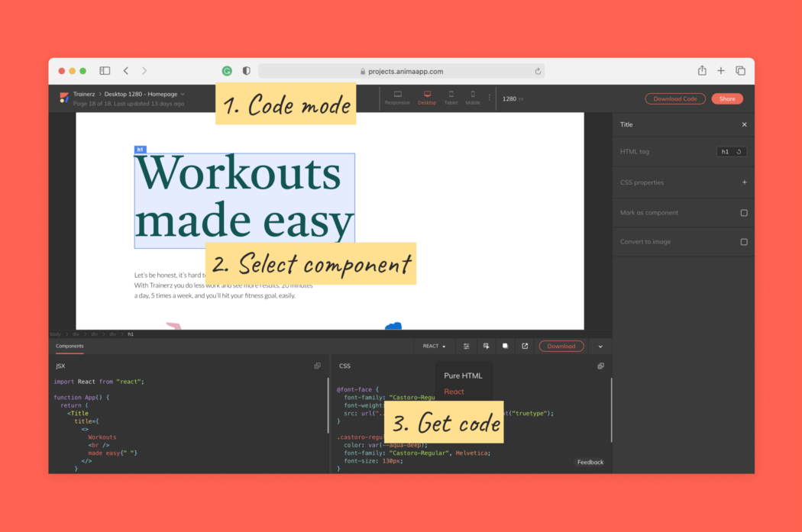
Task: Add a CSS property with plus icon
Action: pos(745,182)
